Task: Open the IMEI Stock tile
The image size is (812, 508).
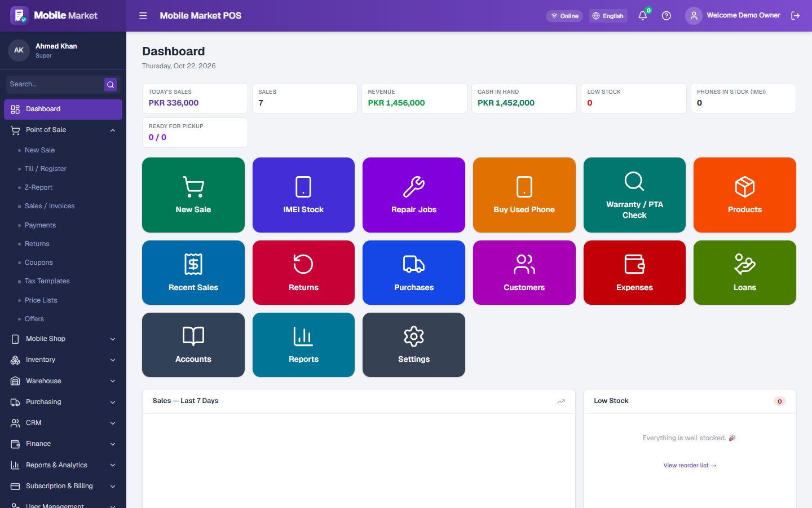Action: click(303, 195)
